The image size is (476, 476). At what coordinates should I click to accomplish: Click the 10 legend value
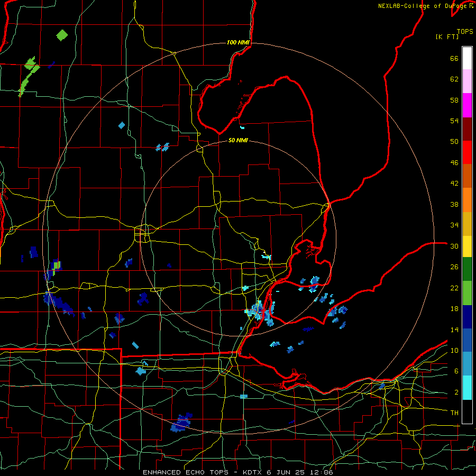(x=454, y=350)
